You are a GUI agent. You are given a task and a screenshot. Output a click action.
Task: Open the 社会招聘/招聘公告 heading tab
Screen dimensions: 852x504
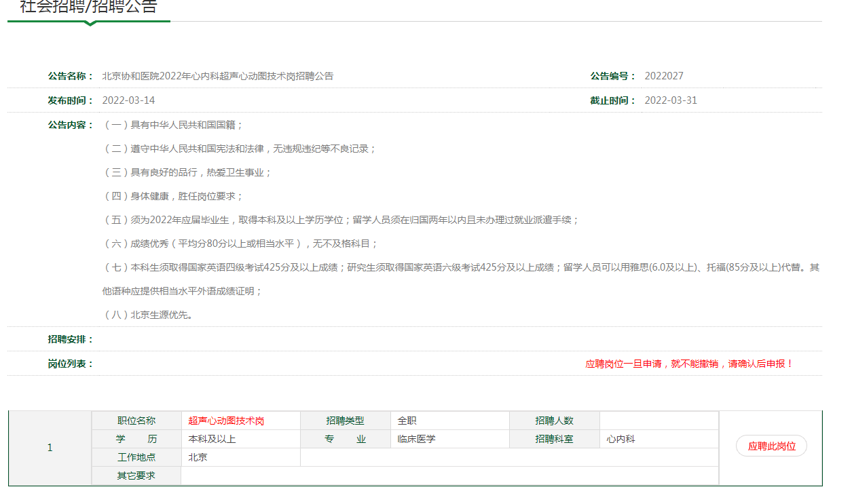click(x=88, y=7)
